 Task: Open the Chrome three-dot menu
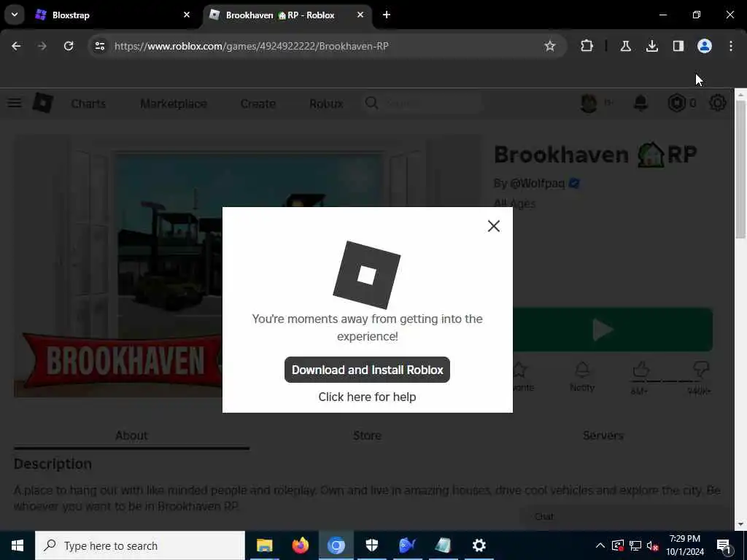[x=731, y=46]
